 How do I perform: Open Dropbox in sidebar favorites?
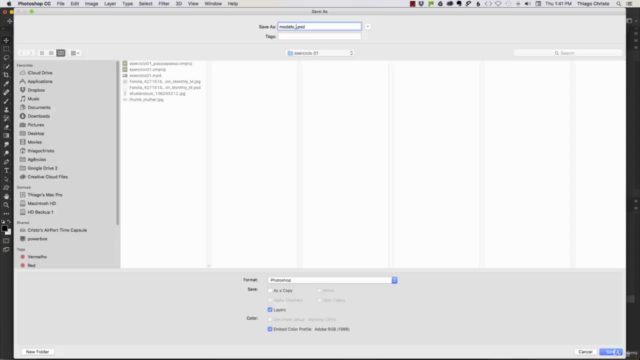click(x=36, y=90)
